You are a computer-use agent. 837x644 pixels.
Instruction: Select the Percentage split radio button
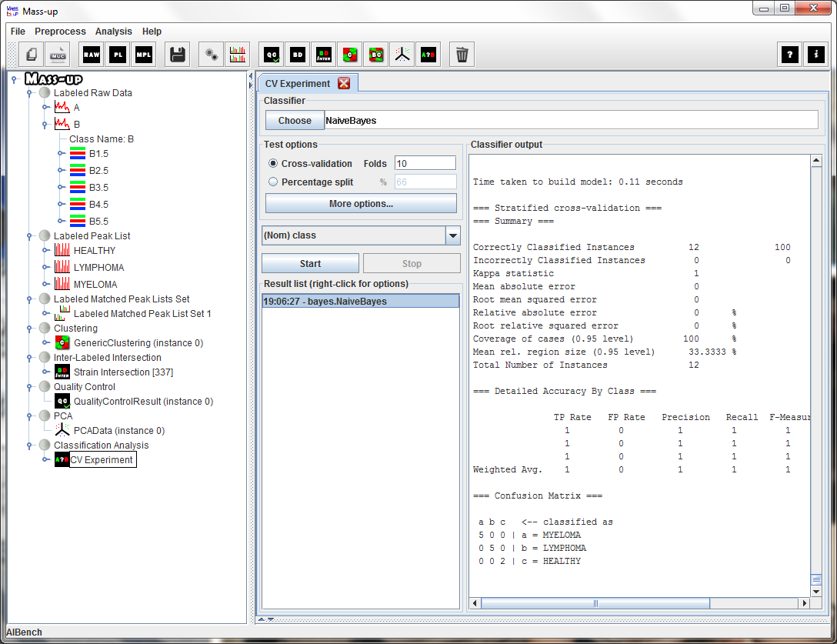click(x=273, y=182)
